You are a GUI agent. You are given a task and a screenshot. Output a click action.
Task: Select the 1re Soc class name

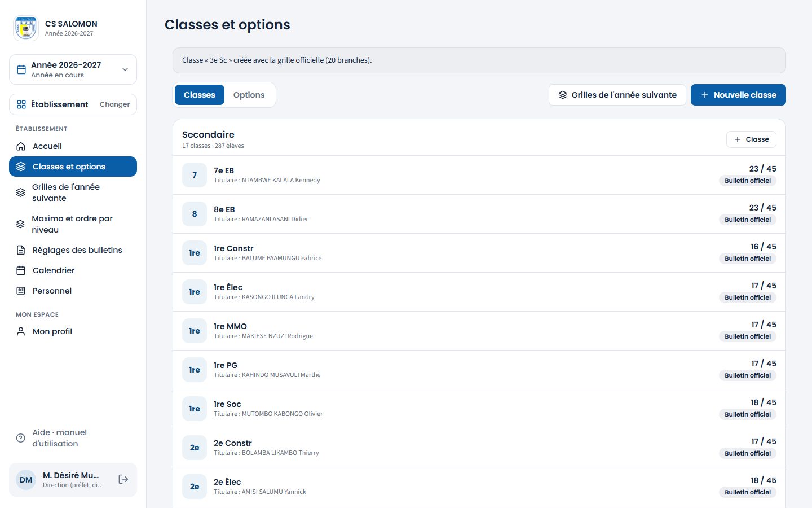[227, 404]
